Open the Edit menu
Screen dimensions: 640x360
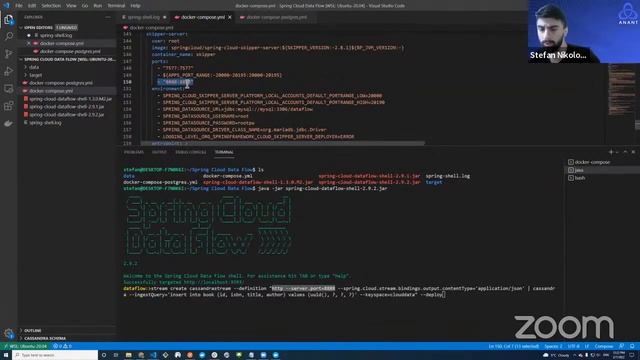(32, 6)
